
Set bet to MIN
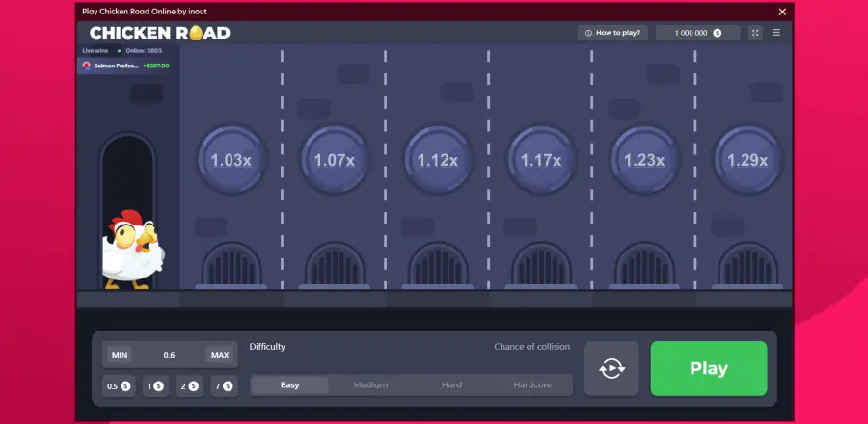coord(120,355)
